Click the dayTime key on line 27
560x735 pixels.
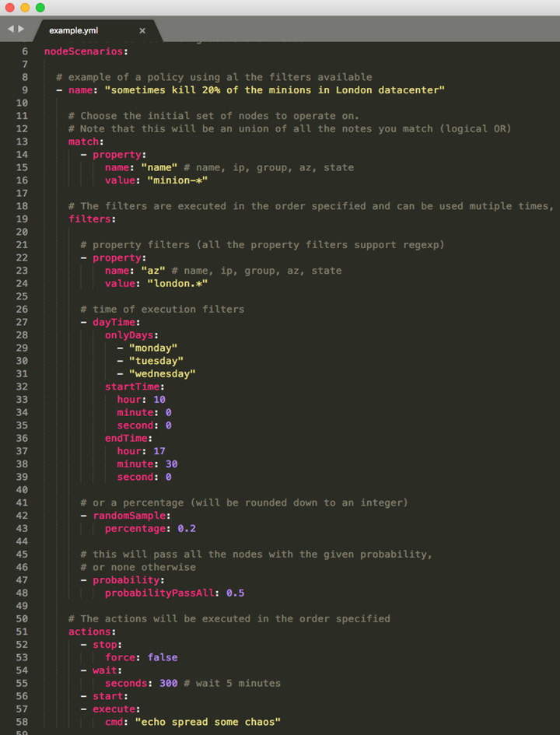(114, 322)
